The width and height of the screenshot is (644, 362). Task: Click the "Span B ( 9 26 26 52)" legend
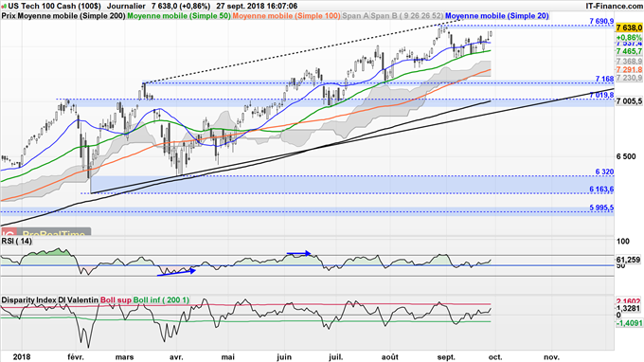point(407,16)
